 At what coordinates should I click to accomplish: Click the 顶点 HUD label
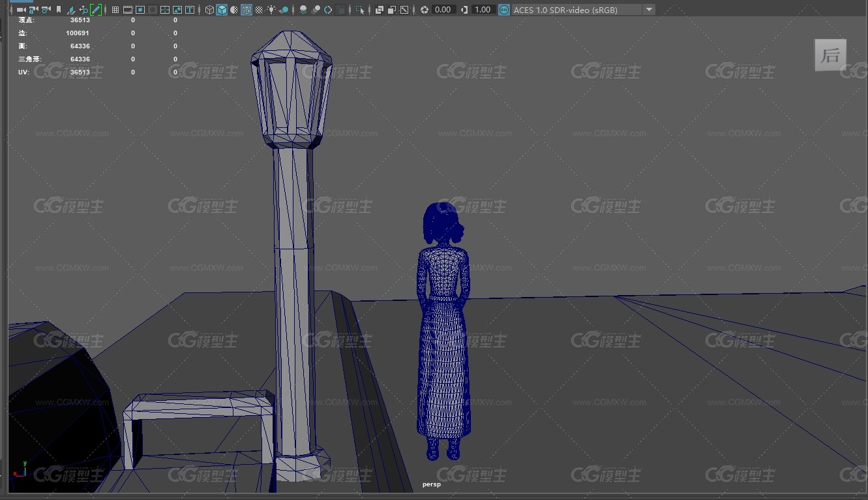coord(27,20)
